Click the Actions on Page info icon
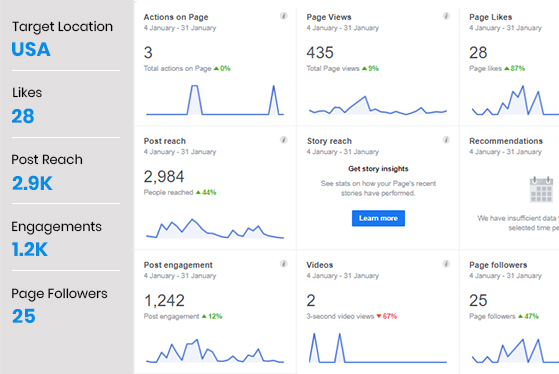This screenshot has height=374, width=559. (283, 16)
